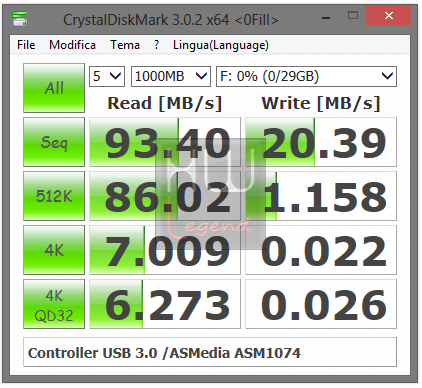The height and width of the screenshot is (388, 422).
Task: Maximize the CrystalDiskMark window
Action: (x=353, y=15)
